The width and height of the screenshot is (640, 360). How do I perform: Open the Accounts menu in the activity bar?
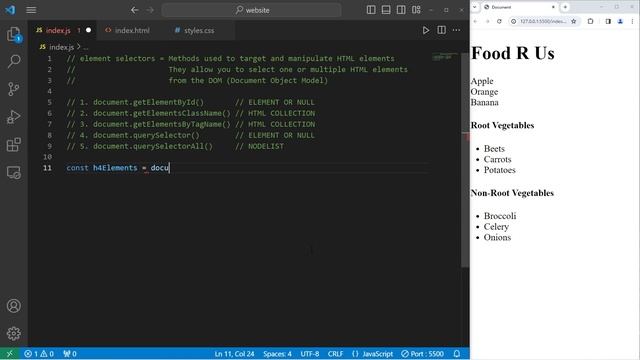click(x=14, y=306)
